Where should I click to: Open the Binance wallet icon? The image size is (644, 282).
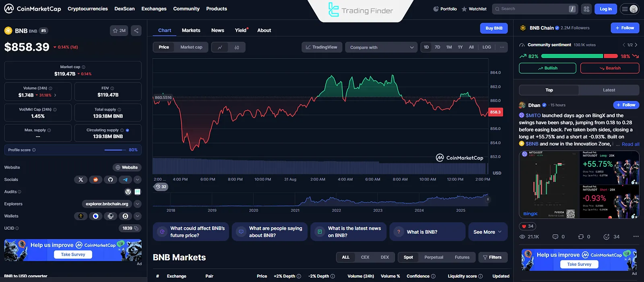point(81,216)
